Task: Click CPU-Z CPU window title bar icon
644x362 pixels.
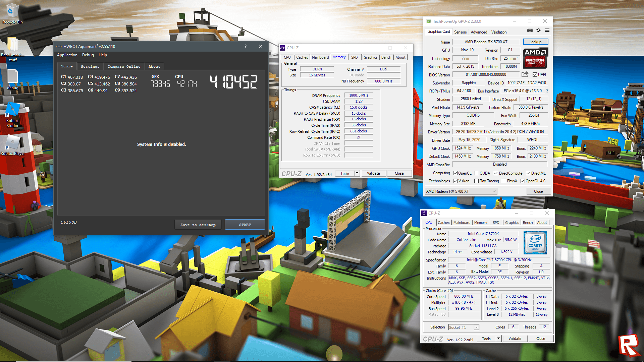Action: tap(424, 213)
